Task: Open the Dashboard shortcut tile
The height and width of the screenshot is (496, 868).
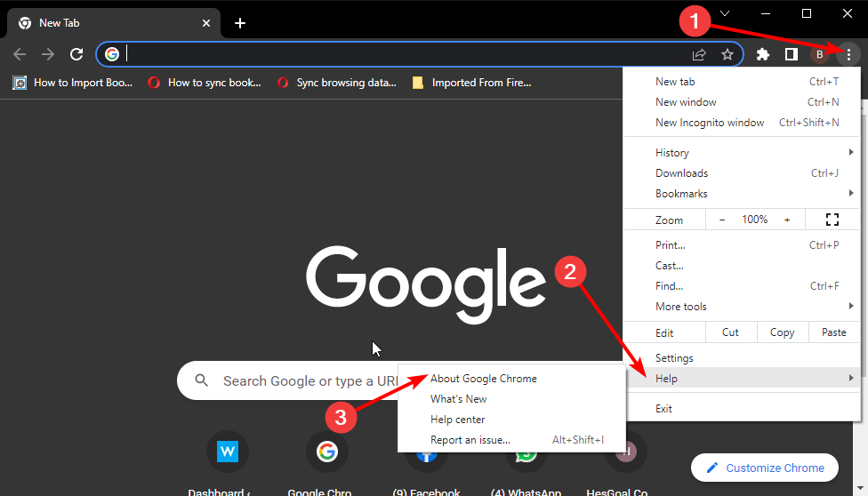Action: [x=228, y=452]
